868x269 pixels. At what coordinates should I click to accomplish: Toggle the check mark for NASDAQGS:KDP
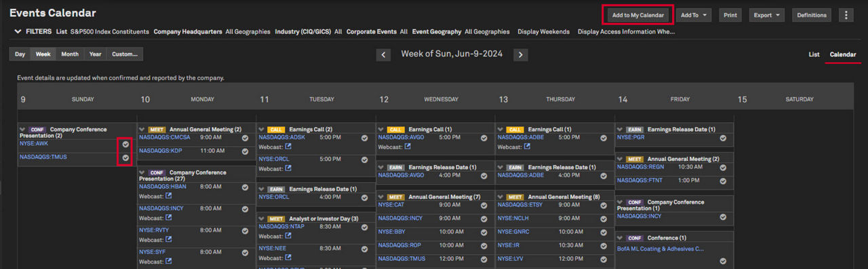tap(245, 151)
